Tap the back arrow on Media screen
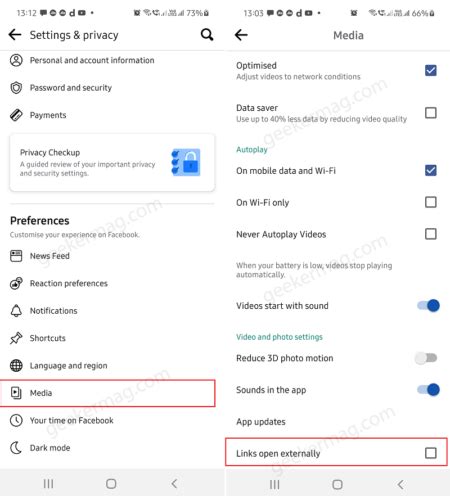The width and height of the screenshot is (450, 496). [x=241, y=35]
